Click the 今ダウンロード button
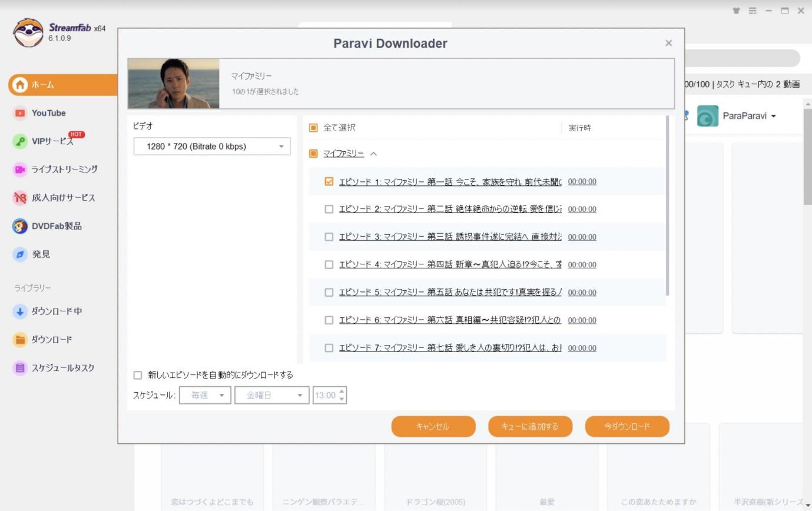This screenshot has height=511, width=812. 627,427
